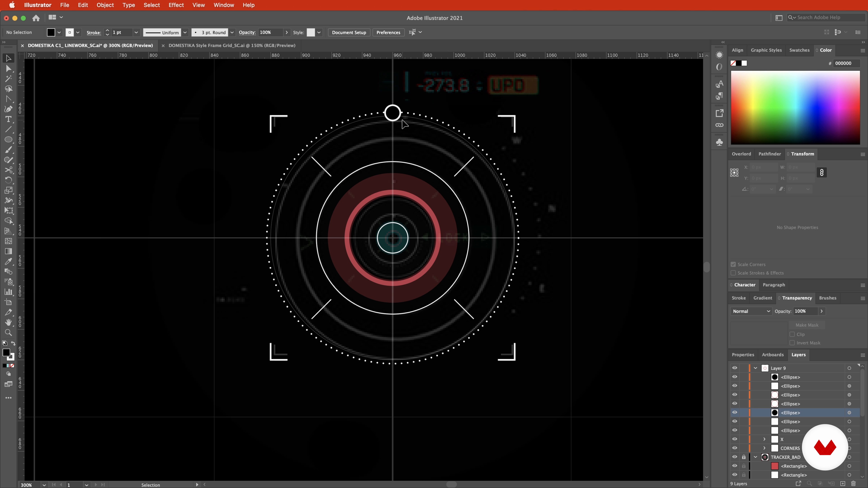Click the Document Setup button
This screenshot has width=868, height=488.
[349, 32]
